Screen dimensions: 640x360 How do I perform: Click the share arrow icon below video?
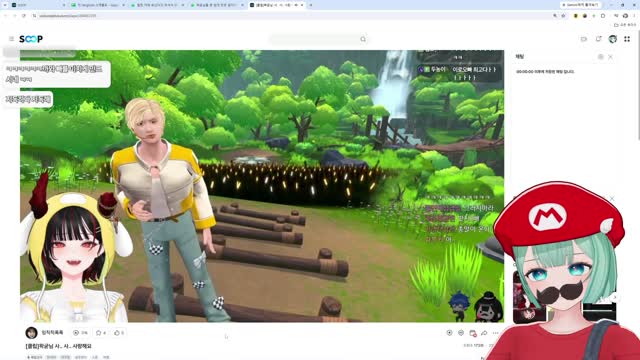[484, 333]
